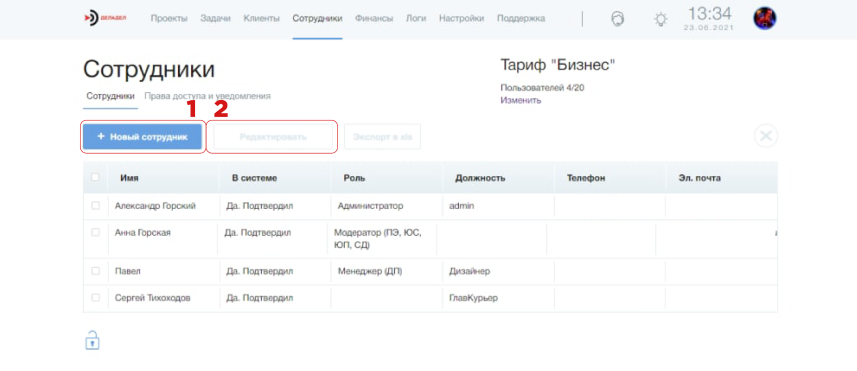This screenshot has width=857, height=371.
Task: Click the Изменить tariff link
Action: (520, 101)
